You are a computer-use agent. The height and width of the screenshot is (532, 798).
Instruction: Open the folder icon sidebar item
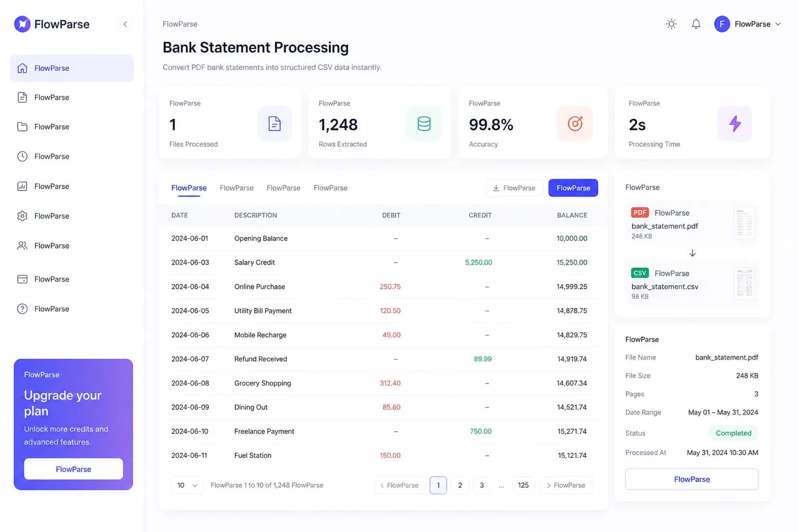click(x=22, y=127)
